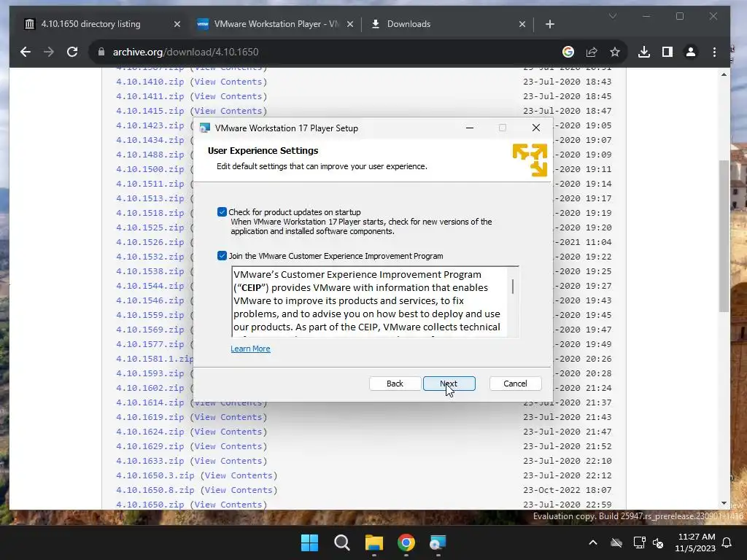The width and height of the screenshot is (747, 560).
Task: Share this page via address bar icon
Action: point(592,52)
